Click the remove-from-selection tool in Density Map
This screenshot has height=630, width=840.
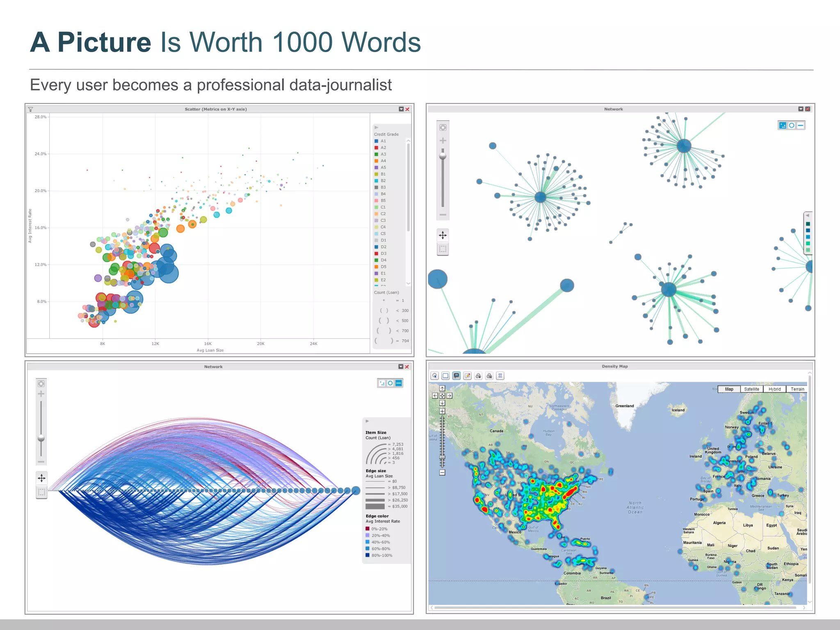pyautogui.click(x=489, y=376)
